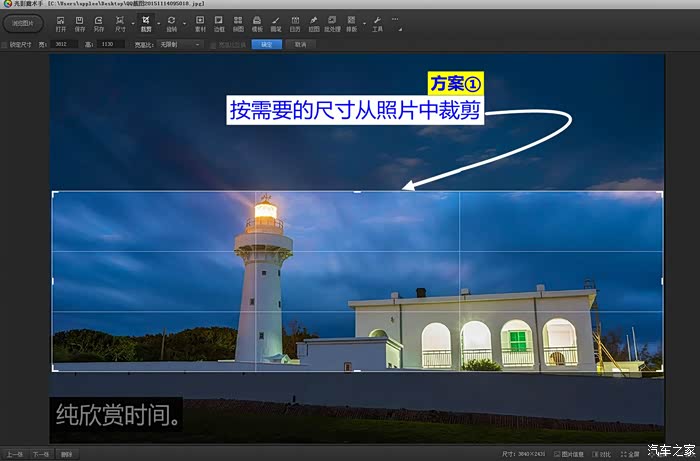Open the 拼图 (Collage) tool
This screenshot has height=461, width=700.
click(x=238, y=23)
